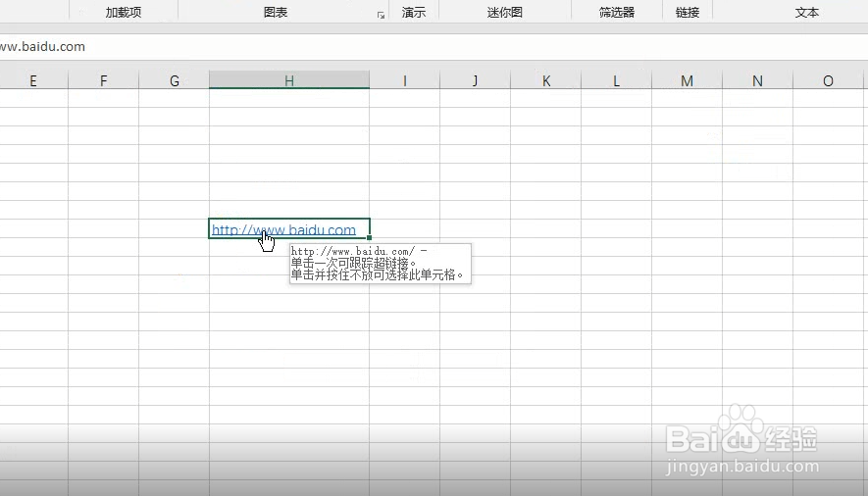Select column K header

pos(546,80)
